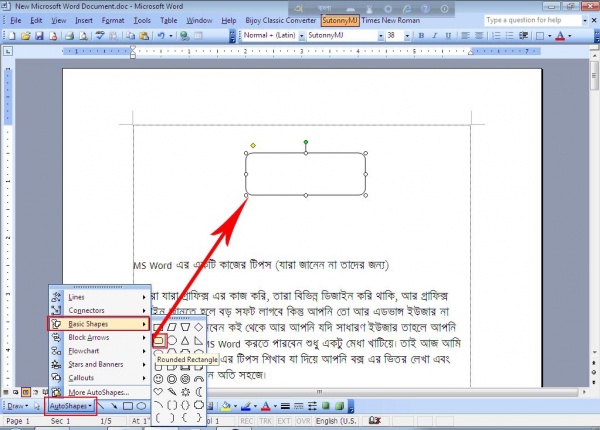Image resolution: width=600 pixels, height=430 pixels.
Task: Open the Stars and Banners submenu
Action: [100, 364]
